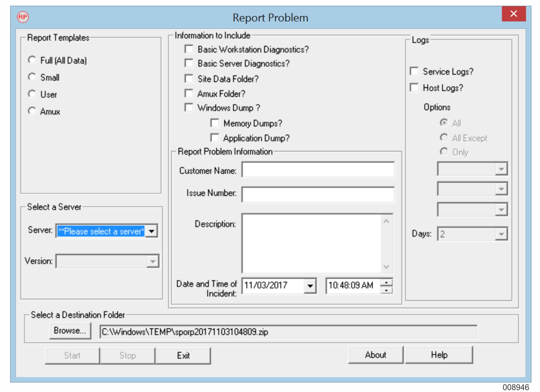This screenshot has width=540, height=392.
Task: Open the third log filter dropdown above Days
Action: pyautogui.click(x=501, y=209)
